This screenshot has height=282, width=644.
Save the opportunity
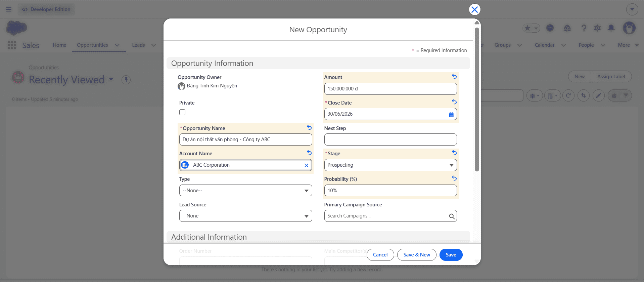tap(451, 255)
